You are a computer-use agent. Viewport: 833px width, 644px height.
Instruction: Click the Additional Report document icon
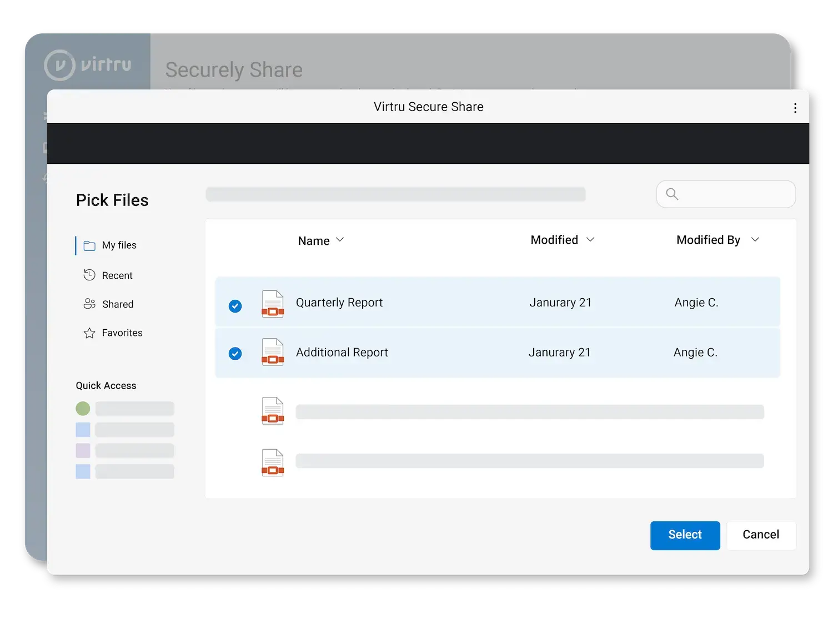[x=272, y=353]
